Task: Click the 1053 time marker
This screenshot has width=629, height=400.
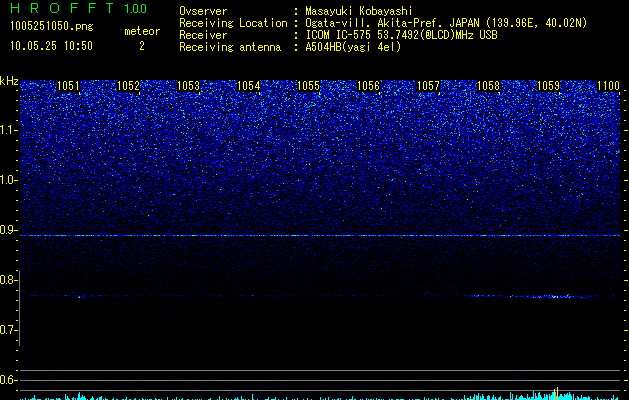Action: [188, 86]
